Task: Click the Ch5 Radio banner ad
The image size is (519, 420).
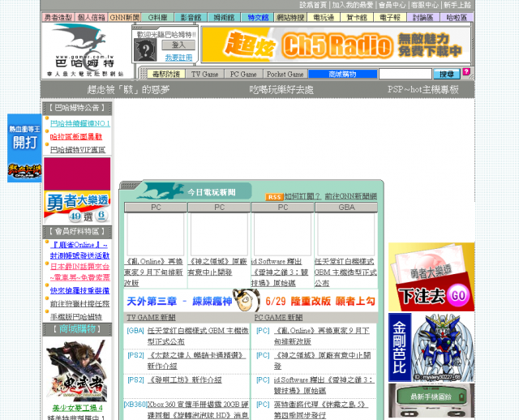Action: (x=337, y=45)
